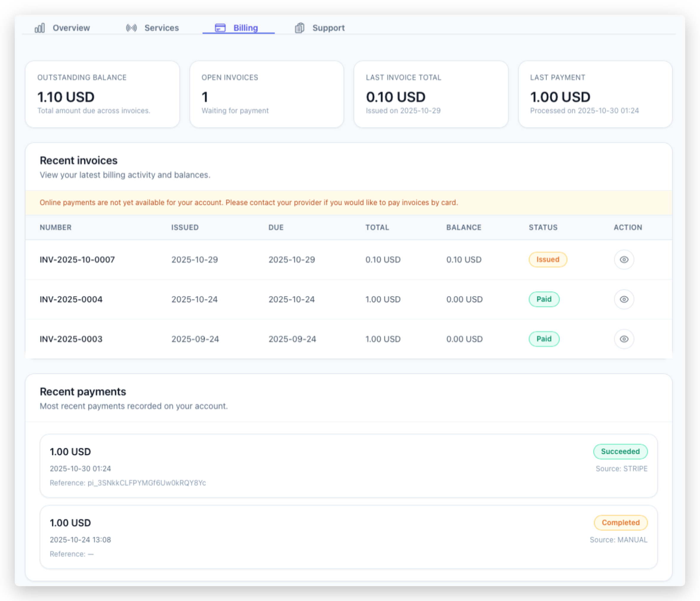This screenshot has width=700, height=601.
Task: Go to the Support tab
Action: click(x=328, y=28)
